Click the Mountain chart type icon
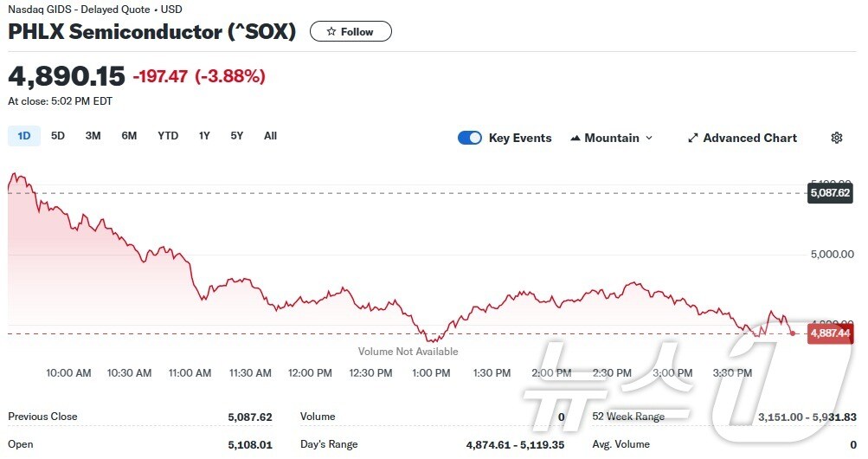The image size is (868, 459). click(575, 138)
